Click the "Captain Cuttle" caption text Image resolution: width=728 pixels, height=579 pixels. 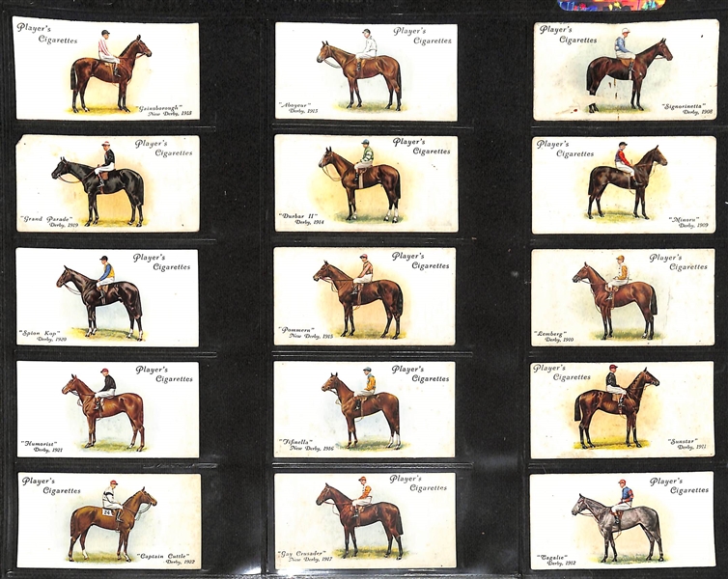click(163, 556)
